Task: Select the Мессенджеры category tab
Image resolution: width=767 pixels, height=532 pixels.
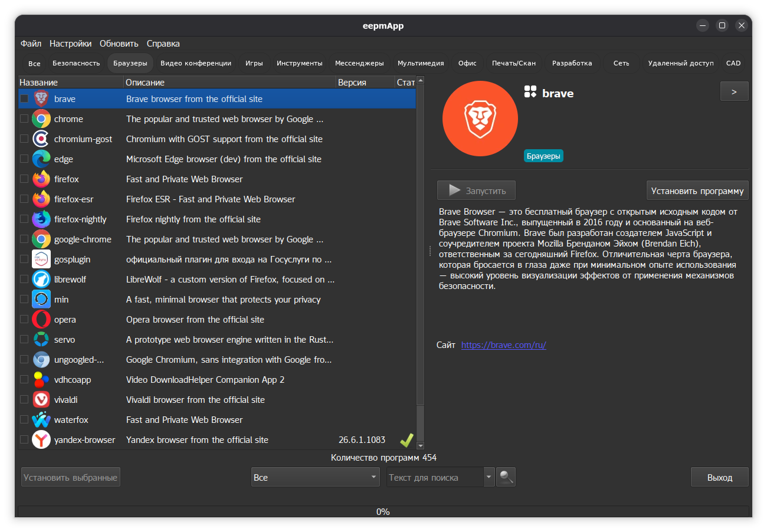Action: click(359, 63)
